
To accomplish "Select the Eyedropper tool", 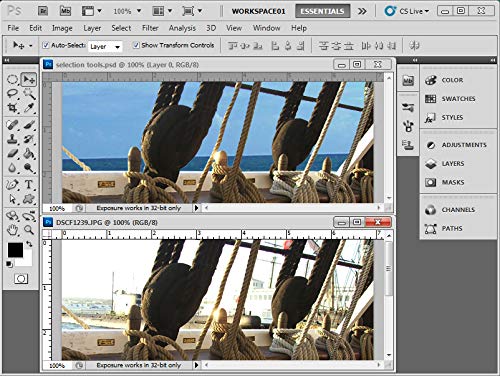I will pyautogui.click(x=29, y=108).
